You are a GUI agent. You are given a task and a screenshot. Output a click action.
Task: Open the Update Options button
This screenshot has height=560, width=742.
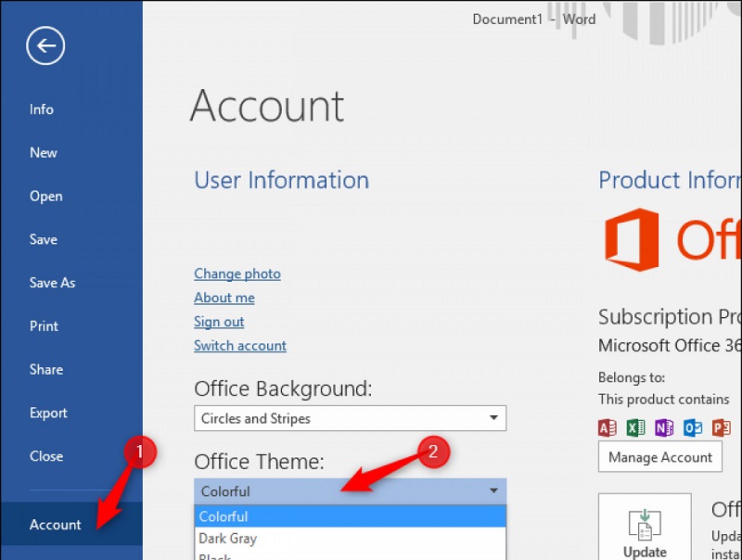[645, 527]
